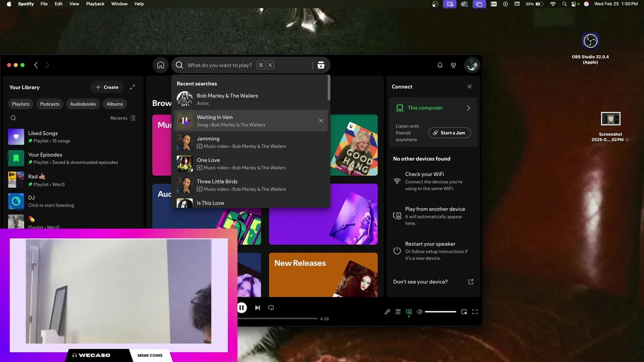Open the What's New notifications bell
This screenshot has width=644, height=362.
[x=440, y=65]
